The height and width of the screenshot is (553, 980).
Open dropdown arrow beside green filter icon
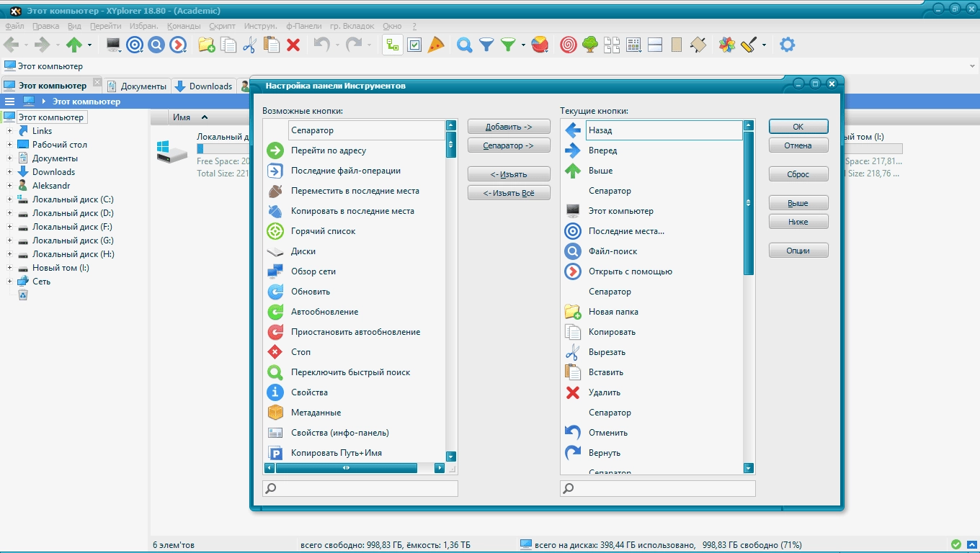(x=523, y=45)
